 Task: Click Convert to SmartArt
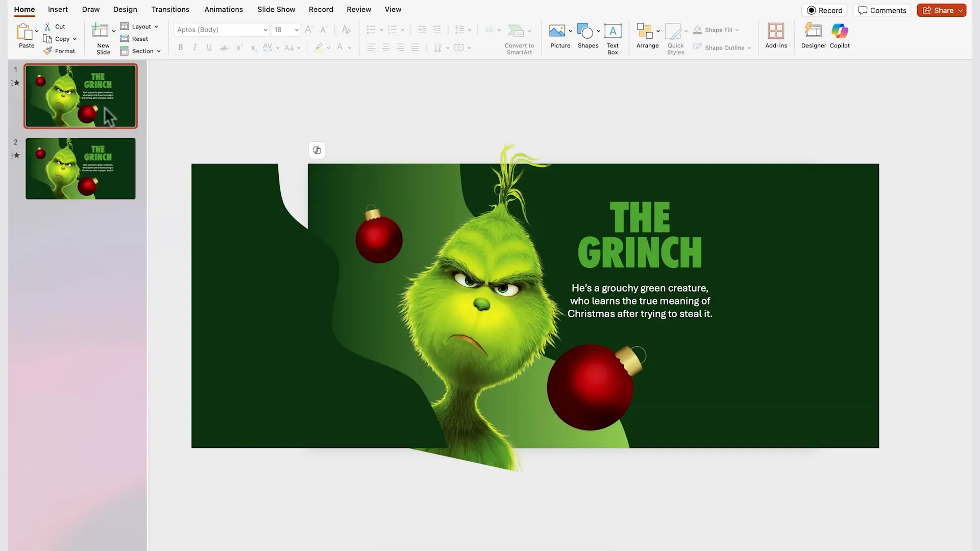[x=519, y=39]
